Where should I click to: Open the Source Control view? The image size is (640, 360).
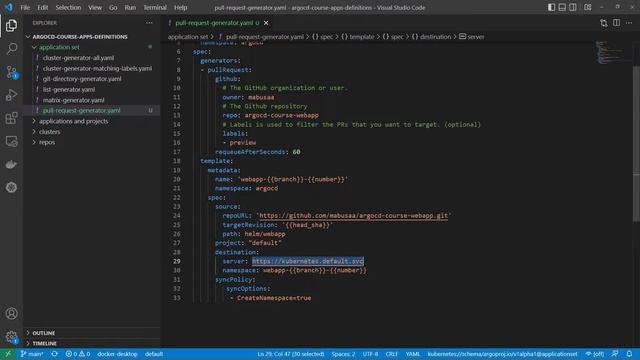pyautogui.click(x=11, y=72)
